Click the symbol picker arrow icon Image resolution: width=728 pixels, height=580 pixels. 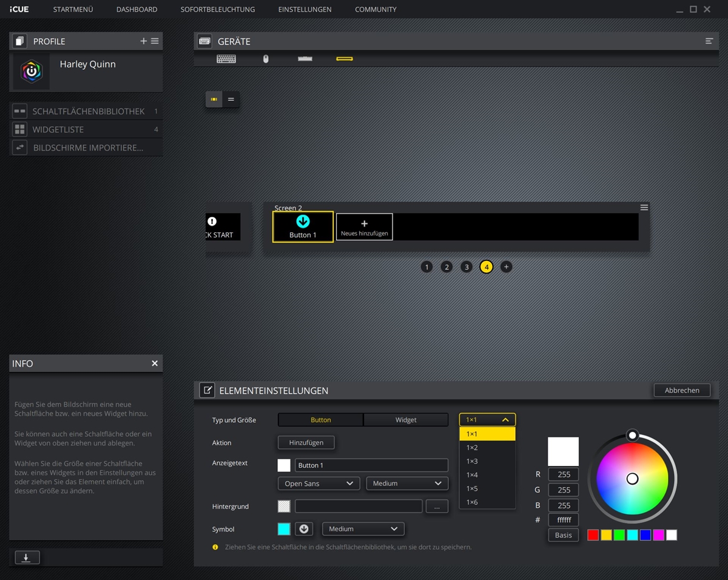tap(304, 529)
